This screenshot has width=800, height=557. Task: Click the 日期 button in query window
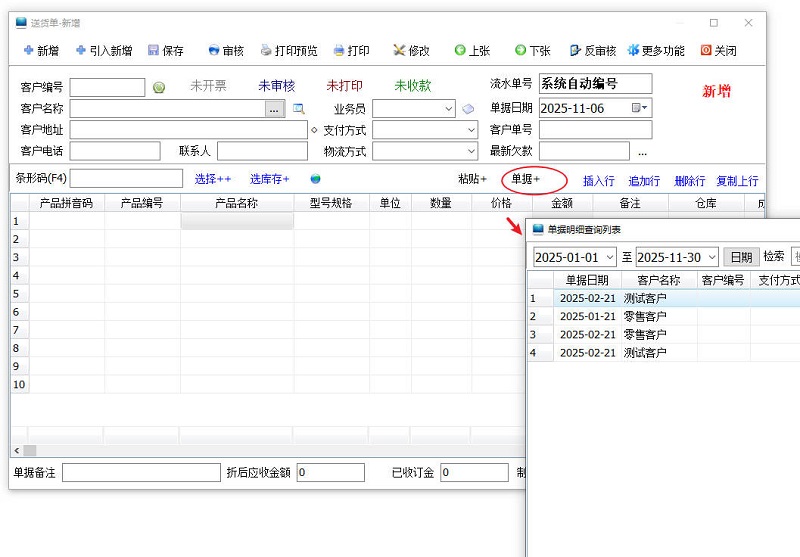click(x=740, y=257)
